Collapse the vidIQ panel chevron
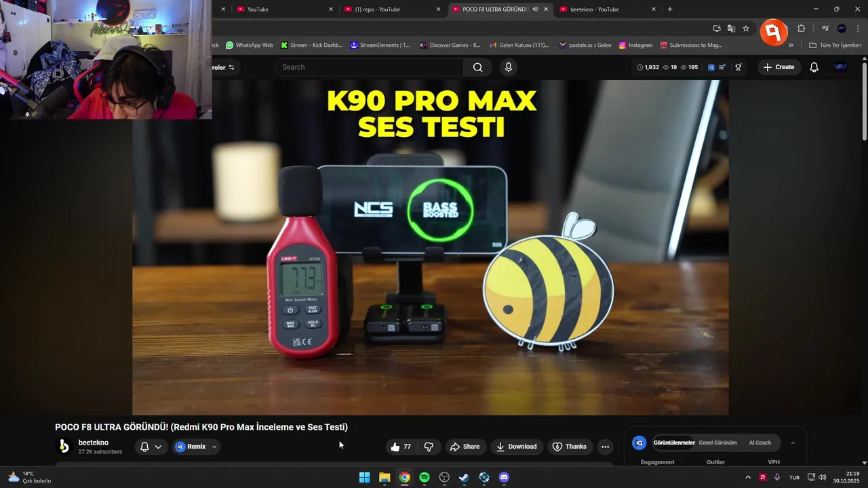Screen dimensions: 868x488 tap(793, 443)
